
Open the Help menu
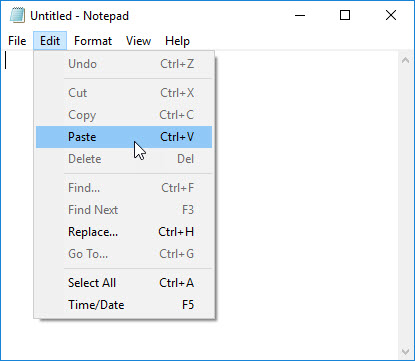[x=177, y=41]
